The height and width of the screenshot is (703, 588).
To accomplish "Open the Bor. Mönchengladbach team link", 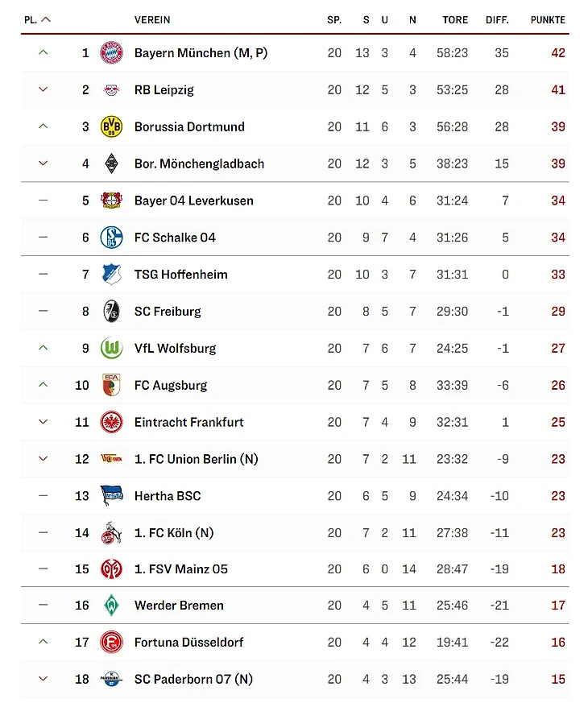I will (199, 163).
